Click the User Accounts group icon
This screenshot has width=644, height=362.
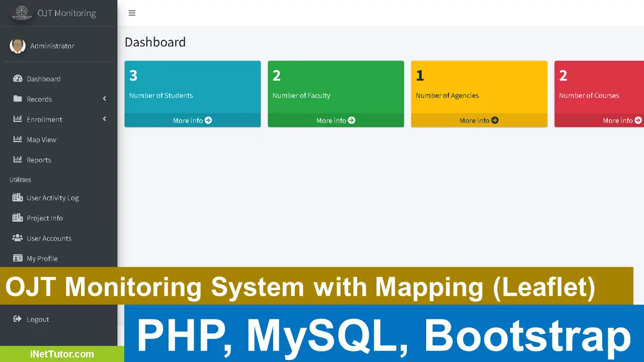tap(18, 238)
